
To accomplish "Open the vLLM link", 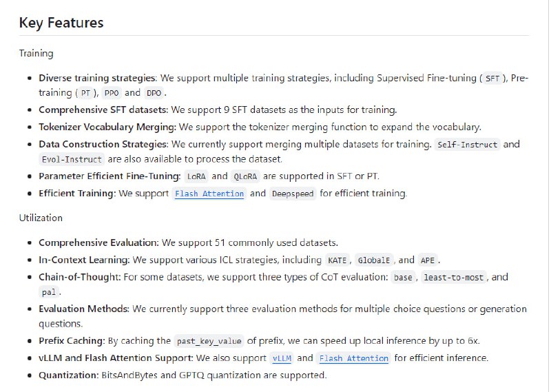I will coord(281,358).
